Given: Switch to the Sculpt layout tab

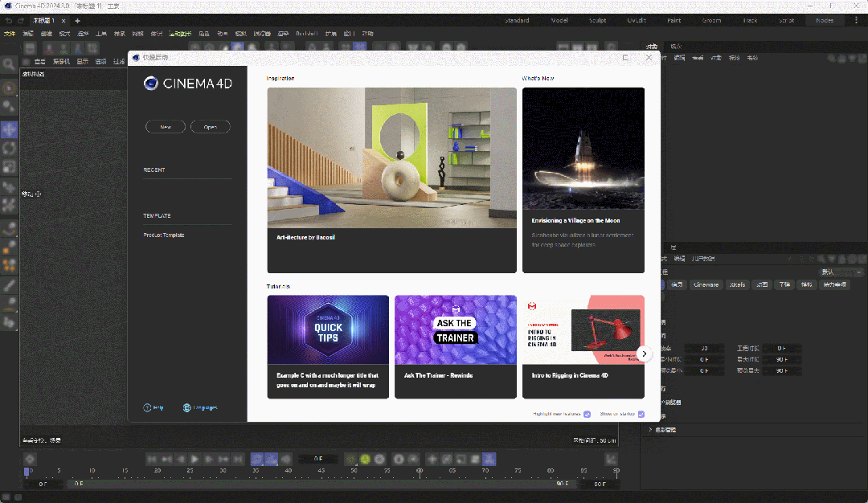Looking at the screenshot, I should (597, 20).
